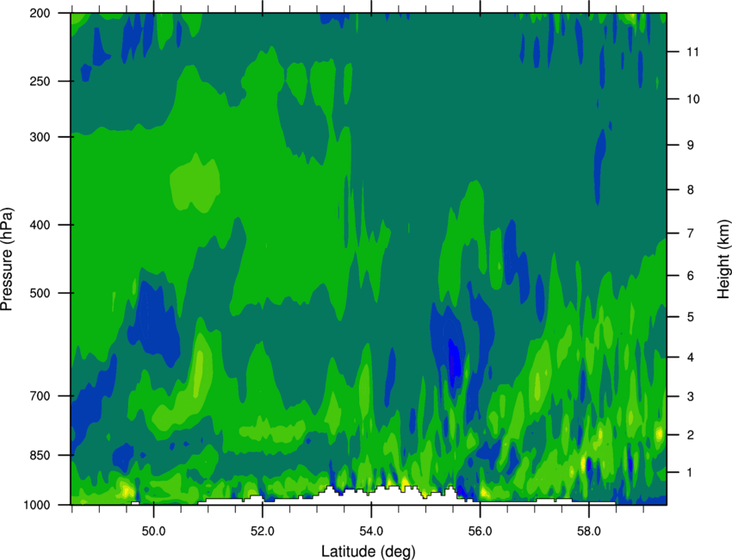
Task: Click the 200 pressure tick label
Action: (40, 13)
